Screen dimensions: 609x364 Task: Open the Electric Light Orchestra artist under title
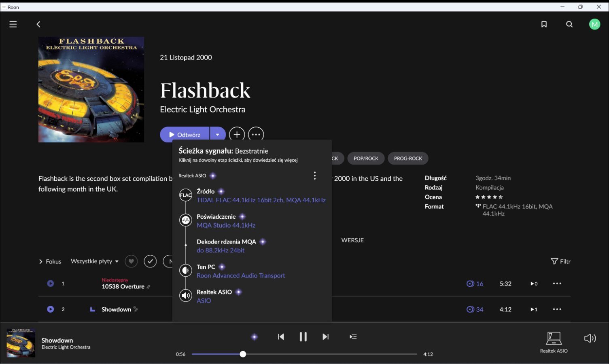click(x=202, y=109)
